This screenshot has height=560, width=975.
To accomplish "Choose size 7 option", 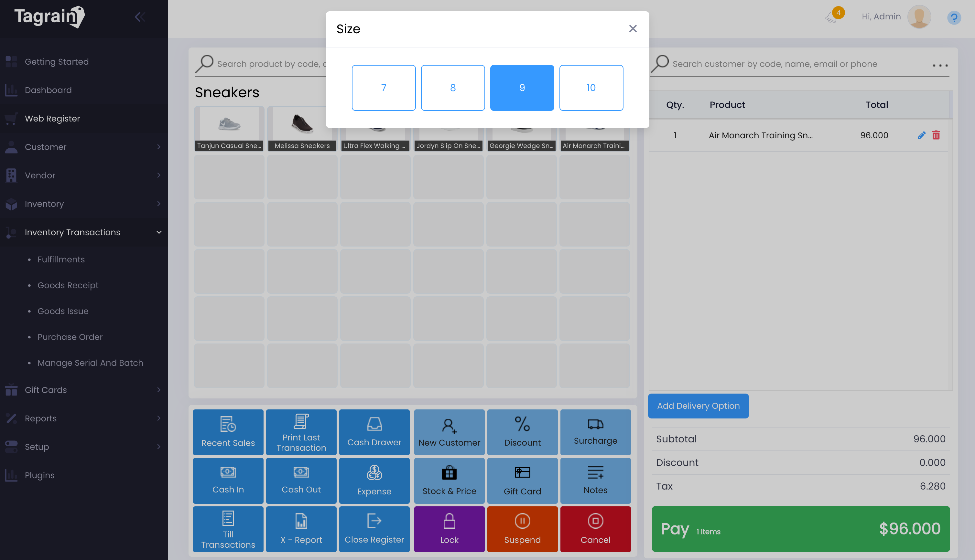I will 384,88.
